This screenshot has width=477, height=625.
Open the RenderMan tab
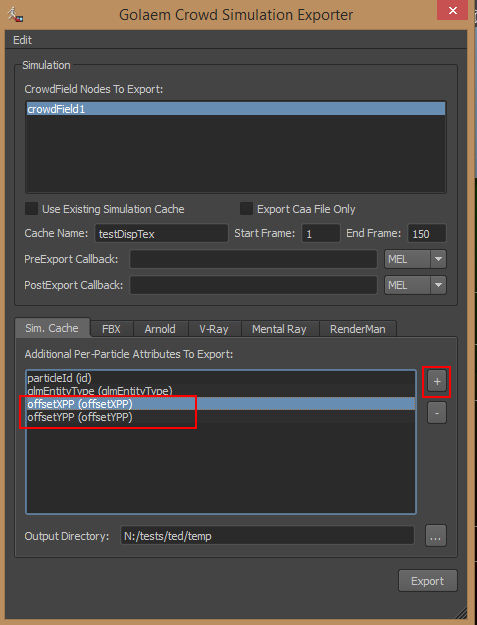pyautogui.click(x=357, y=329)
